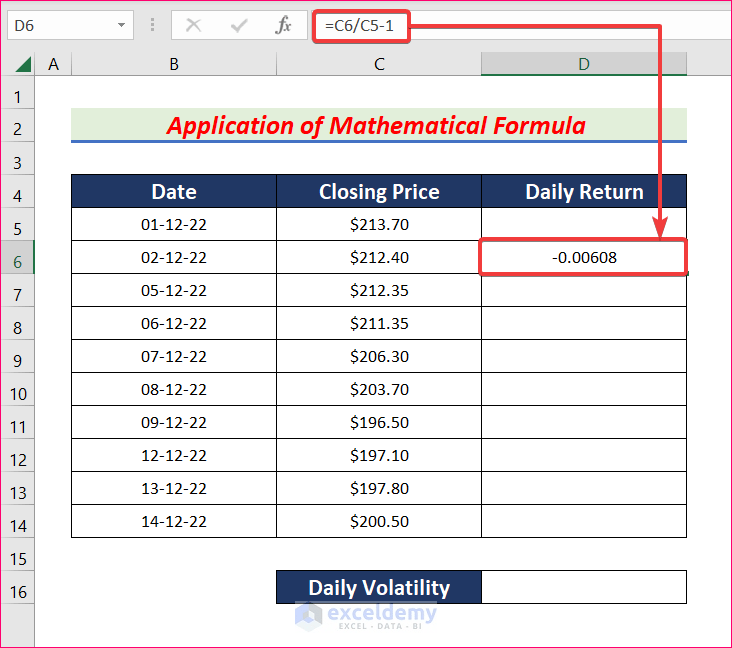Click the Daily Return header cell

(x=584, y=191)
